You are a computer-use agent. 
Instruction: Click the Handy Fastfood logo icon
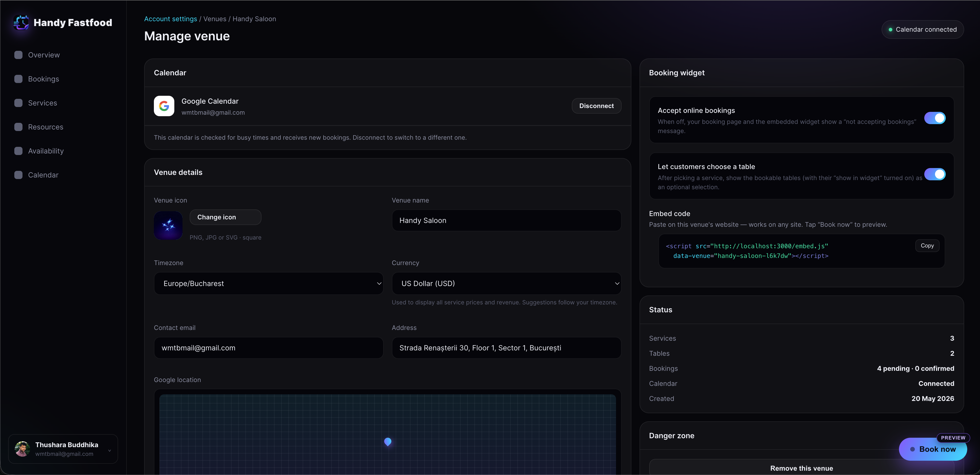click(21, 22)
